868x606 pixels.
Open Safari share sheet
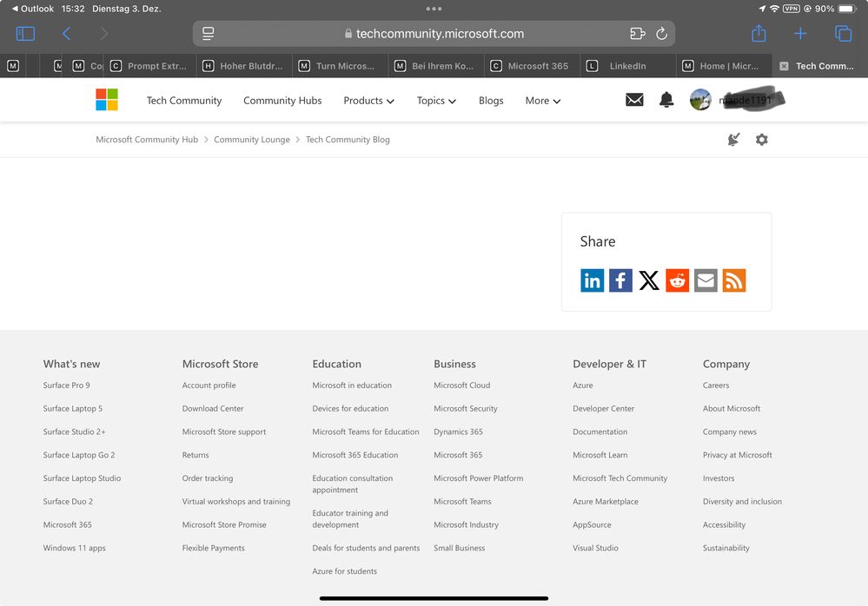(x=759, y=34)
